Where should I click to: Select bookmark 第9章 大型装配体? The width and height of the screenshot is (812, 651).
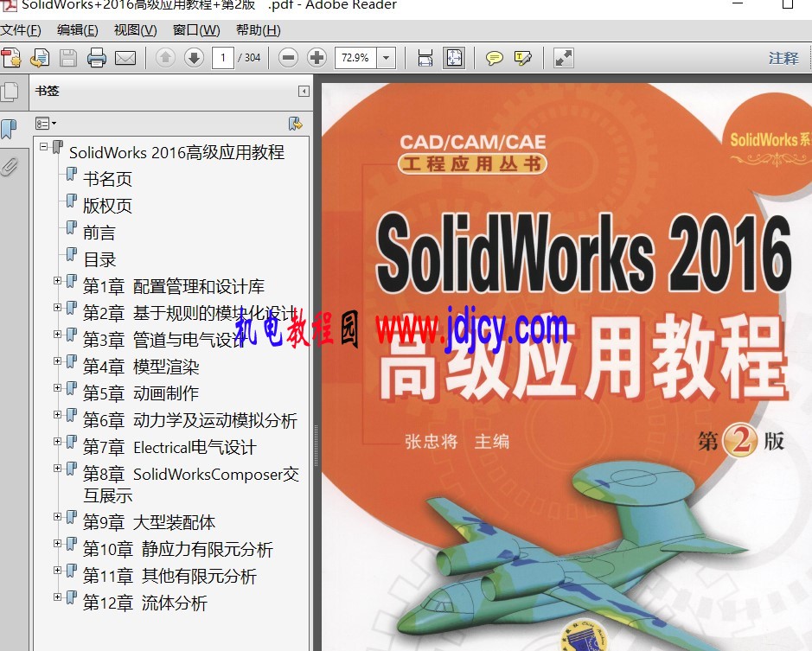coord(149,522)
